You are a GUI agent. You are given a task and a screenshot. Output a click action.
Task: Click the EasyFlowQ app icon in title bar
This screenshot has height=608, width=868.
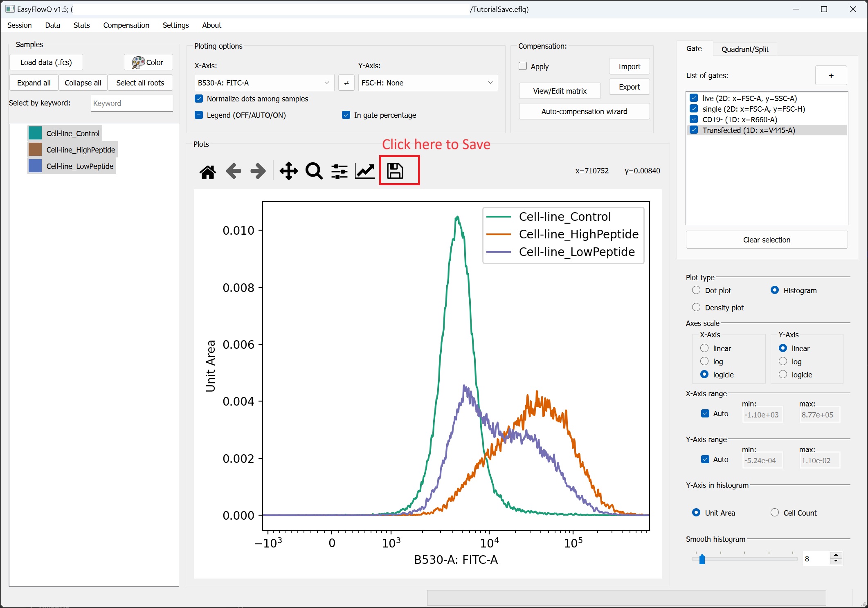click(x=10, y=9)
